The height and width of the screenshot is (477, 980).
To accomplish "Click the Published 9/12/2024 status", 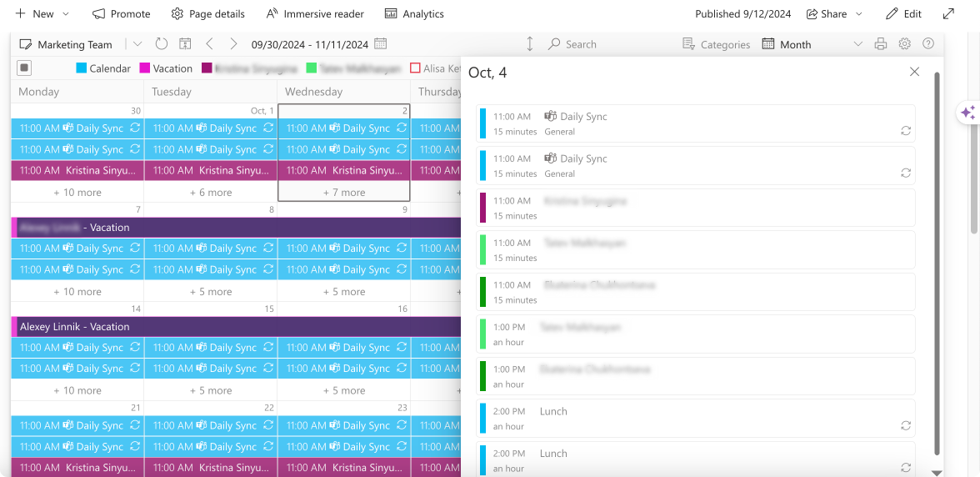I will 742,13.
